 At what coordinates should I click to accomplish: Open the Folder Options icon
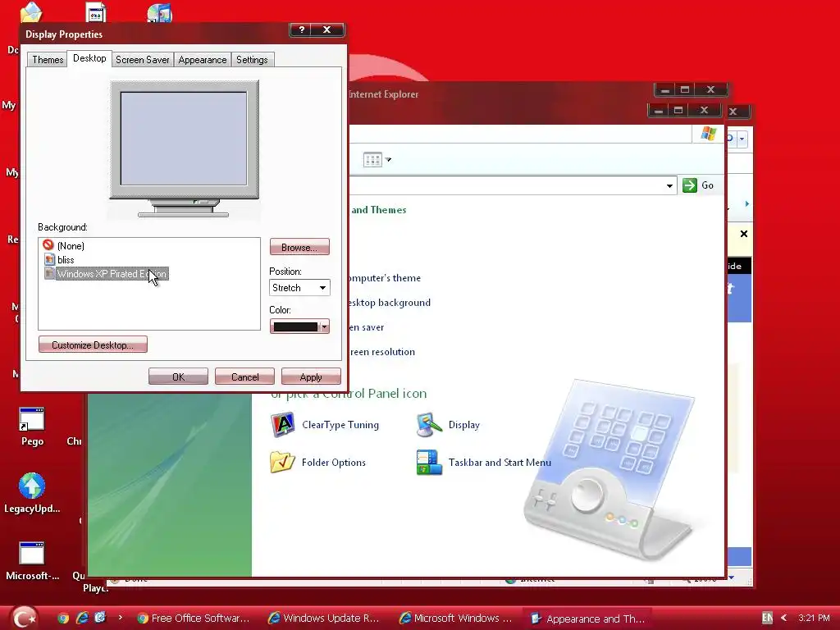(x=282, y=462)
